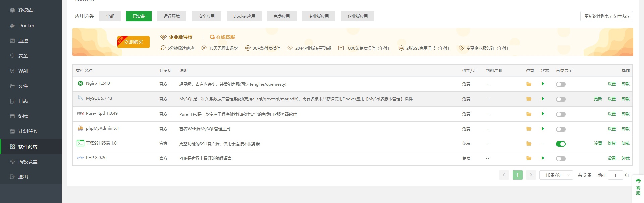Viewport: 644px width, 203px height.
Task: Select the 安全应用 category tab
Action: click(x=207, y=16)
